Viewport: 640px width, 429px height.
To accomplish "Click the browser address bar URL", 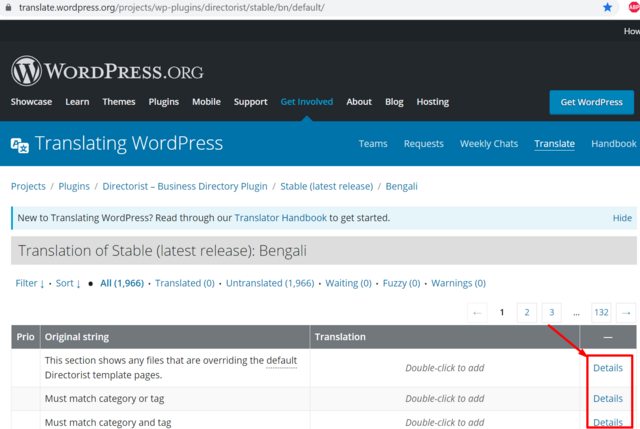I will pos(171,7).
